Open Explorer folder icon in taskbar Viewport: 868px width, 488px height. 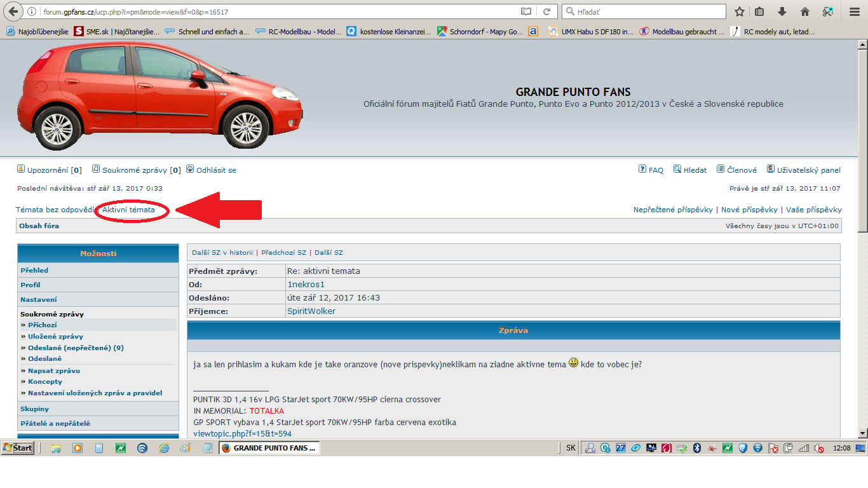pos(56,448)
